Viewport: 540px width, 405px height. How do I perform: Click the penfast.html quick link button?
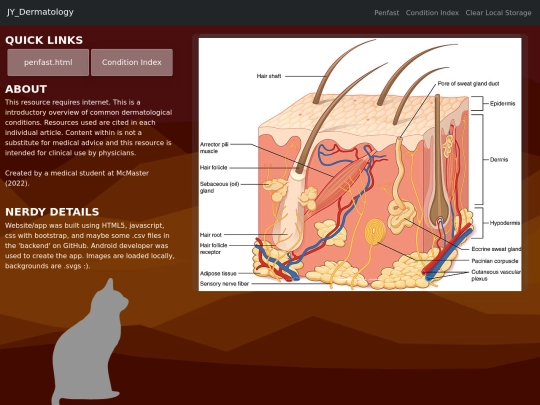pos(48,62)
